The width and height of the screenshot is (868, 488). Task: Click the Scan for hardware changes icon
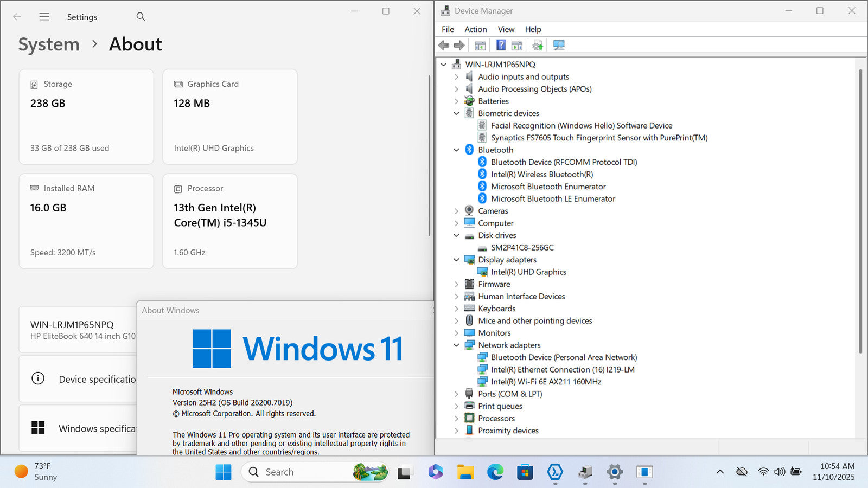tap(559, 46)
